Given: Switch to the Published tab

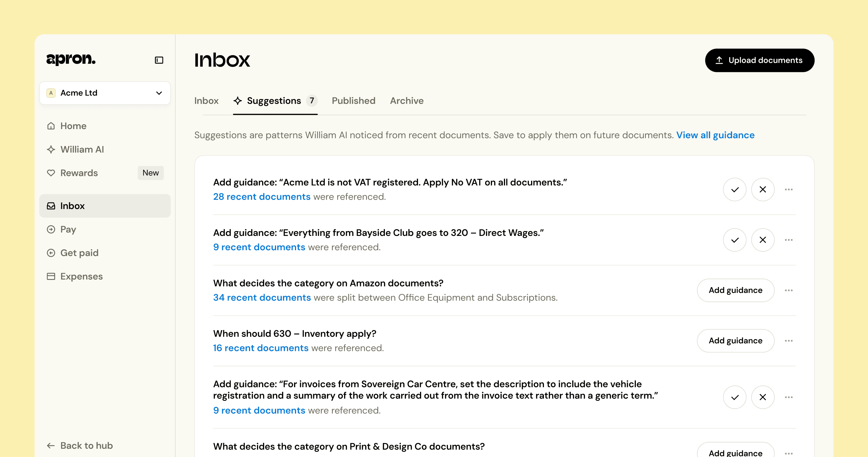Looking at the screenshot, I should (x=353, y=101).
